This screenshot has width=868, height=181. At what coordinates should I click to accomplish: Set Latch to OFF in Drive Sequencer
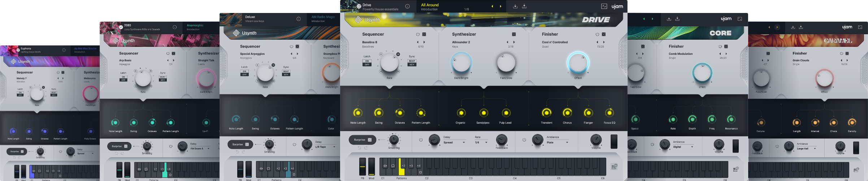(x=367, y=65)
